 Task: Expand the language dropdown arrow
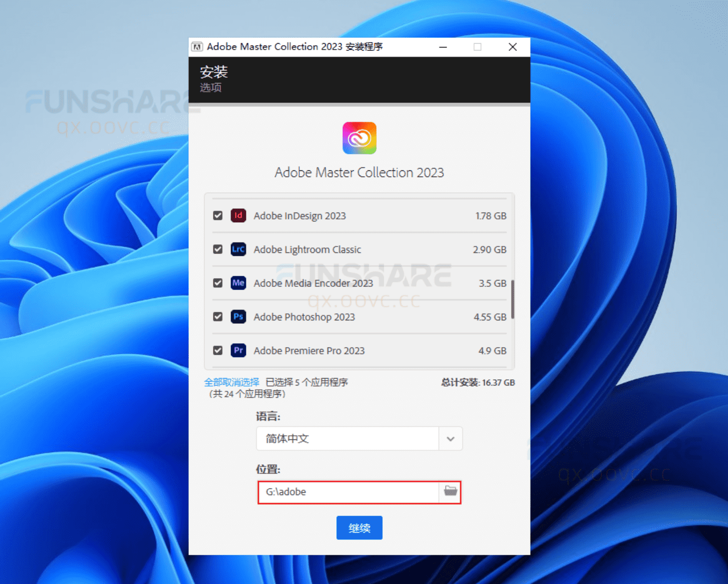coord(450,439)
